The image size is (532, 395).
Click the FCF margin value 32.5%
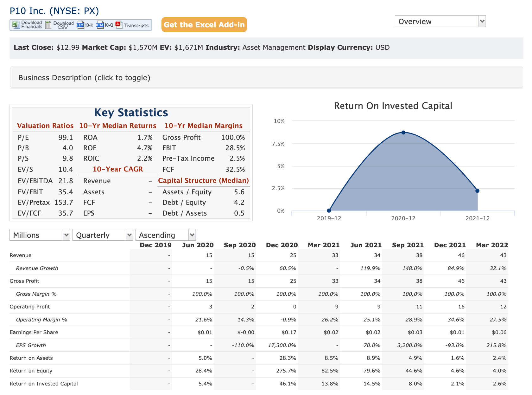[x=235, y=169]
